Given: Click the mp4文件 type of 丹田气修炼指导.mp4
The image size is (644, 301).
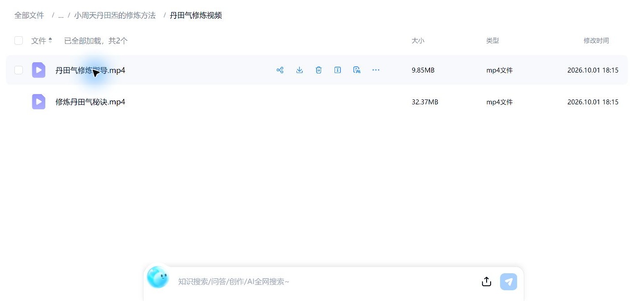Looking at the screenshot, I should (x=500, y=70).
